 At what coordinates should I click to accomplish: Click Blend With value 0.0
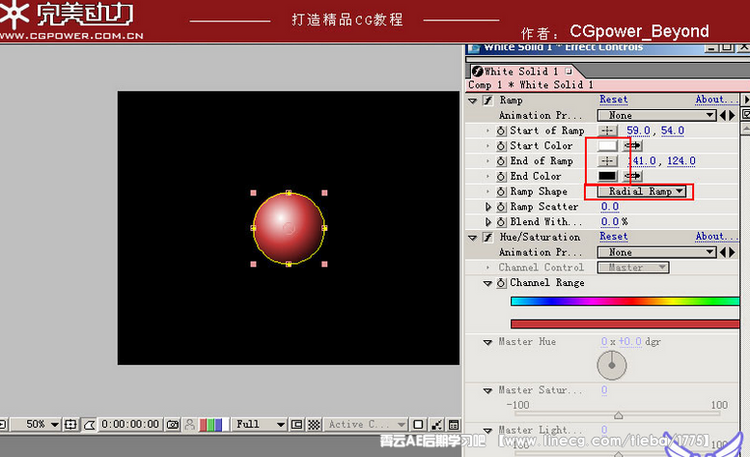[610, 222]
